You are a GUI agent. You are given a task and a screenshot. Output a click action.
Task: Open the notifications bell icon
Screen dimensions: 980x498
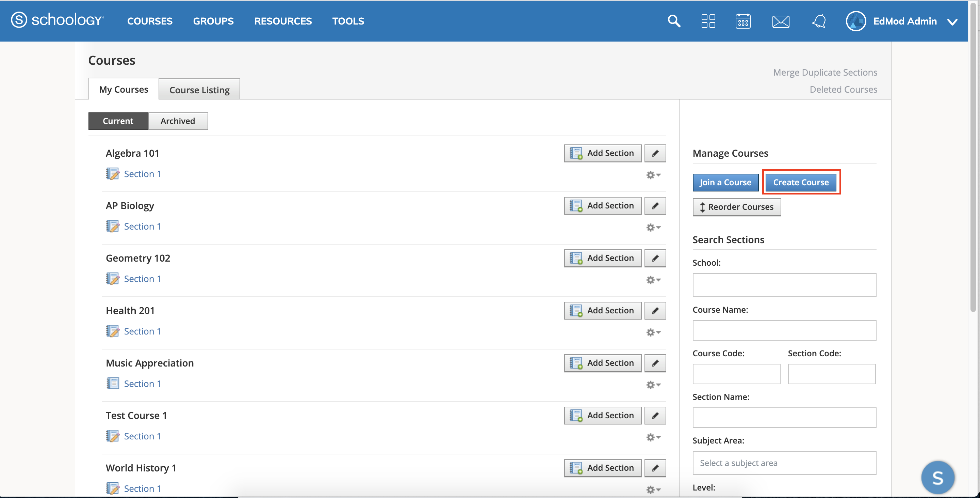(819, 21)
